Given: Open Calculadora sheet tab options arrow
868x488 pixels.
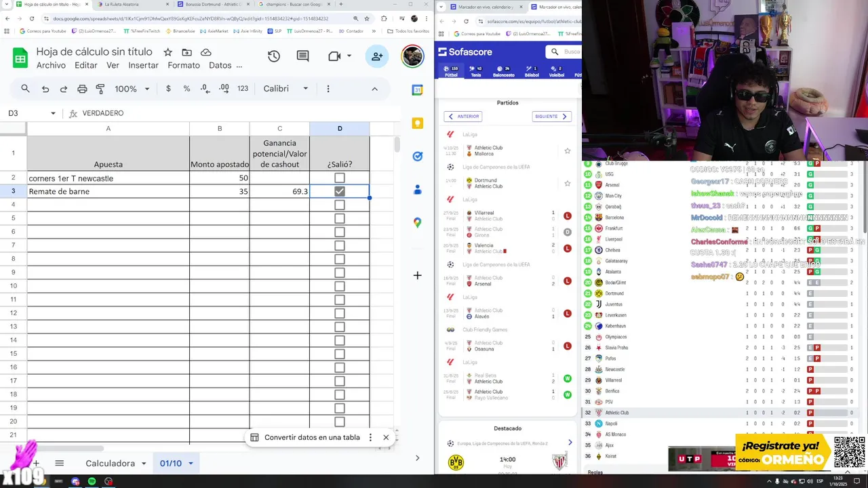Looking at the screenshot, I should point(144,464).
